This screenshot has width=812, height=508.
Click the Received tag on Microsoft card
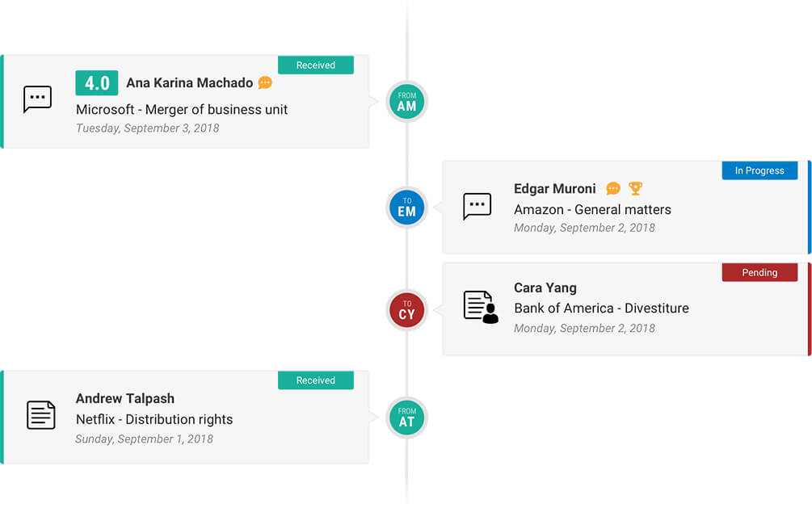[x=316, y=65]
